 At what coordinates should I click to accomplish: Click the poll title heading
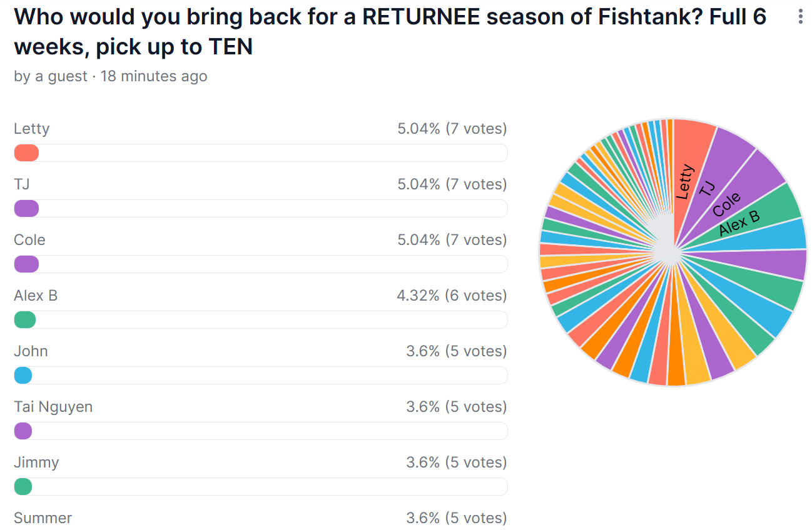coord(390,31)
